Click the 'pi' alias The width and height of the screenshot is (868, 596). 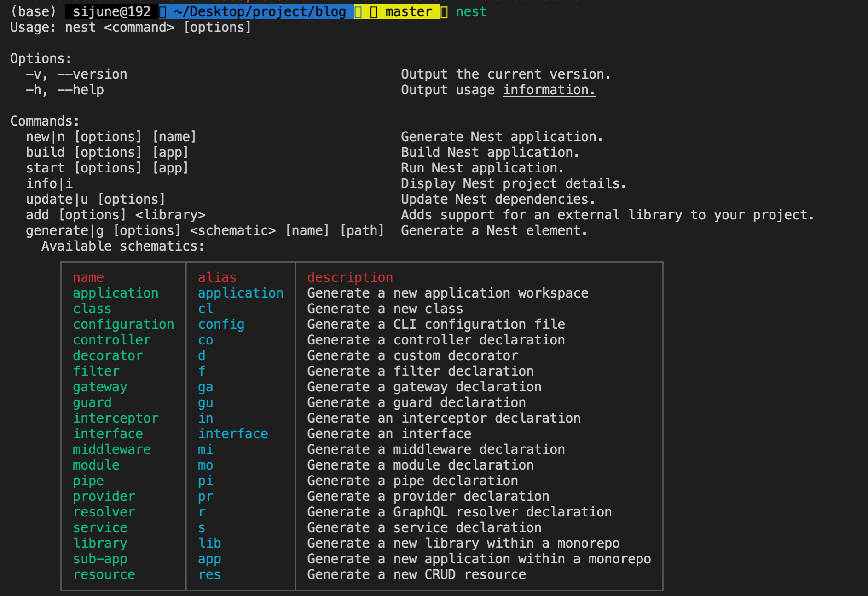pyautogui.click(x=206, y=481)
